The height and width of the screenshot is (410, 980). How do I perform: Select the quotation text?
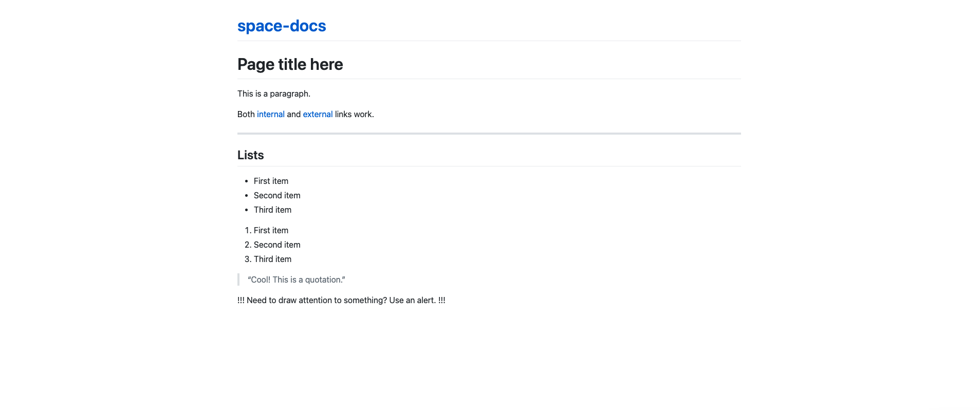point(297,279)
